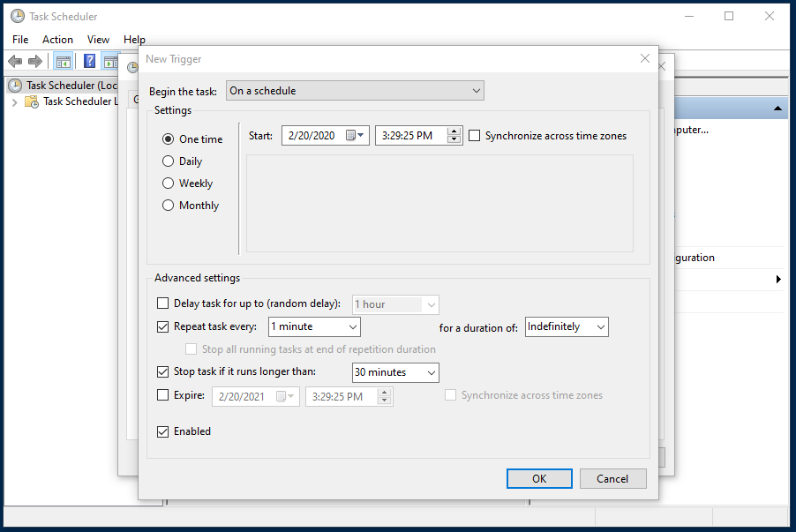The width and height of the screenshot is (796, 532).
Task: Open the Help menu
Action: click(134, 40)
